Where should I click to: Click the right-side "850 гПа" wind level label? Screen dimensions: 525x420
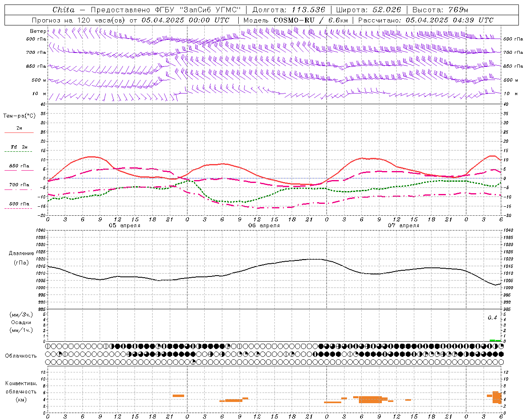tap(513, 66)
